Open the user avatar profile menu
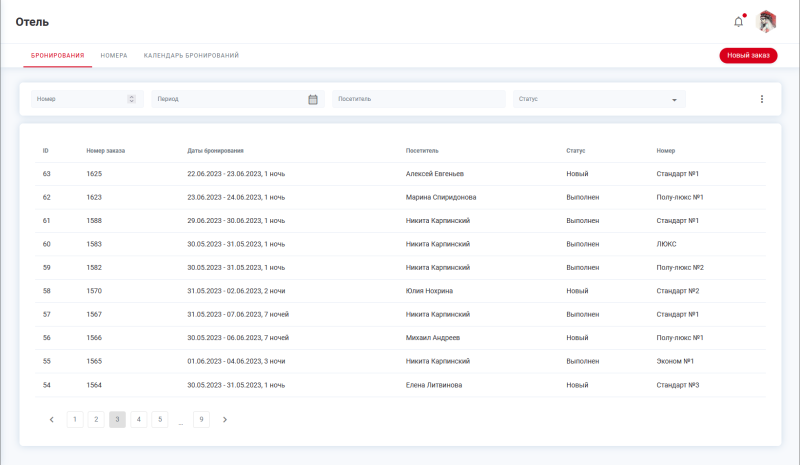This screenshot has width=800, height=465. (766, 22)
